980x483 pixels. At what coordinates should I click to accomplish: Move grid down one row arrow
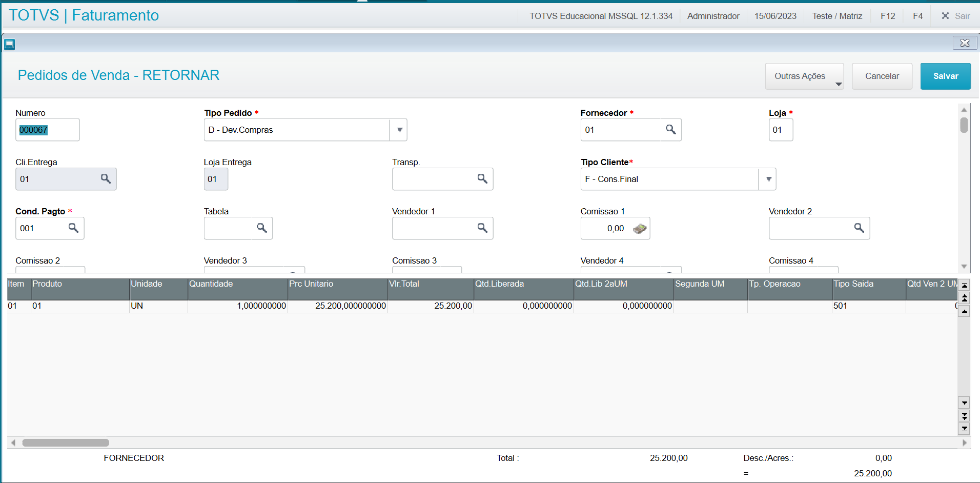click(965, 403)
